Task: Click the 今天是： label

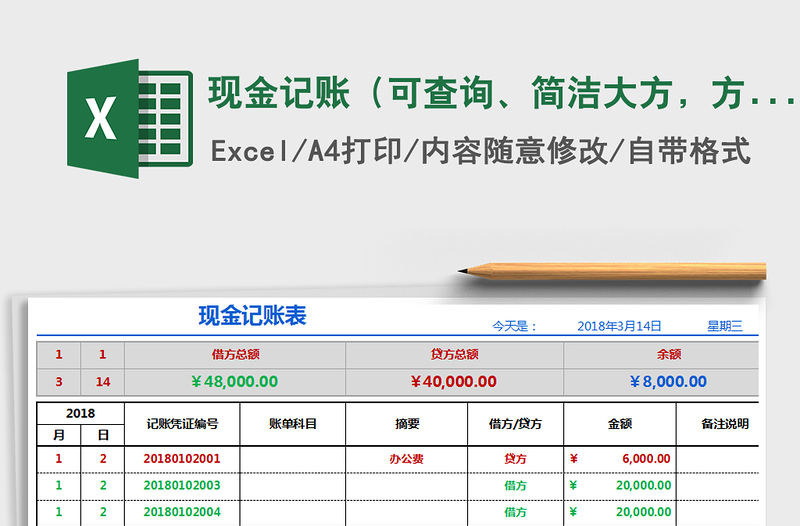Action: (514, 326)
